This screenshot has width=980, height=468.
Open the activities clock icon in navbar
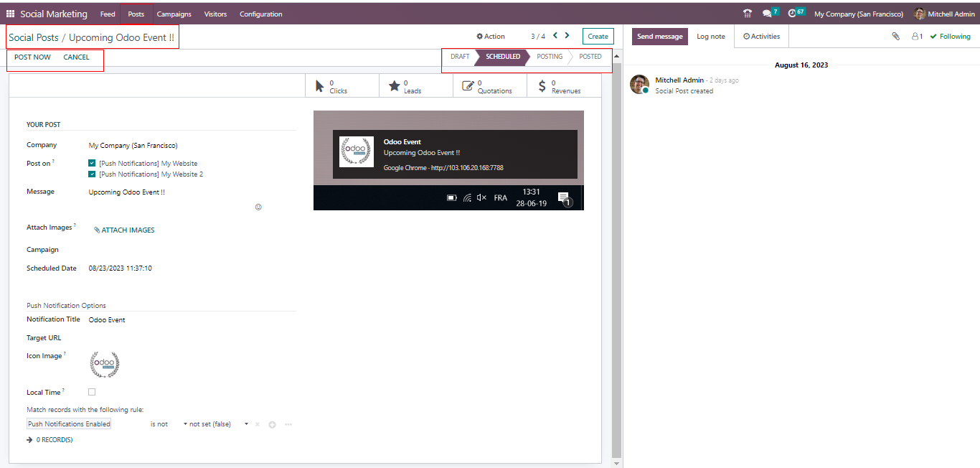point(792,14)
